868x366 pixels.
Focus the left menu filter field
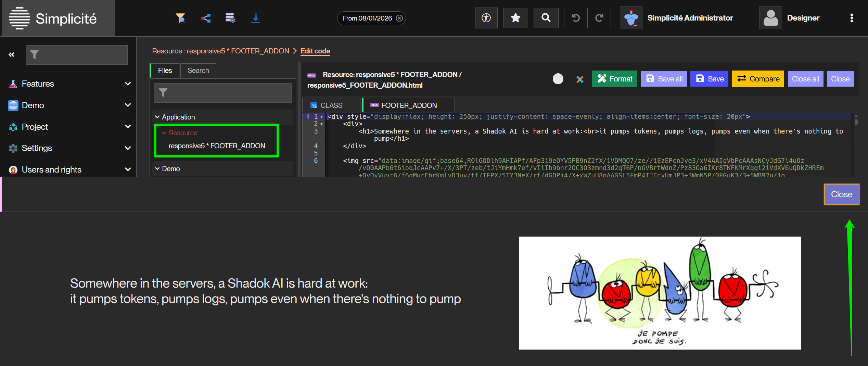click(x=77, y=55)
